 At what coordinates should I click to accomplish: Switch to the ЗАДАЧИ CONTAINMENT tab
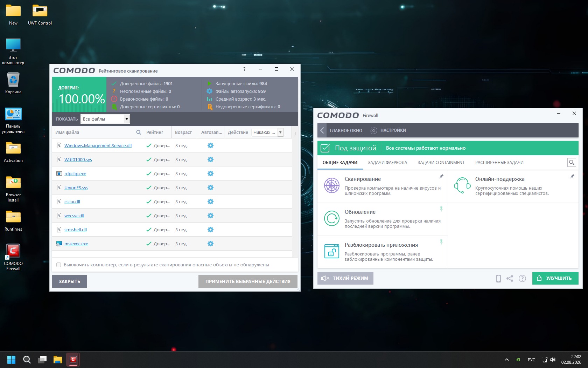click(441, 163)
